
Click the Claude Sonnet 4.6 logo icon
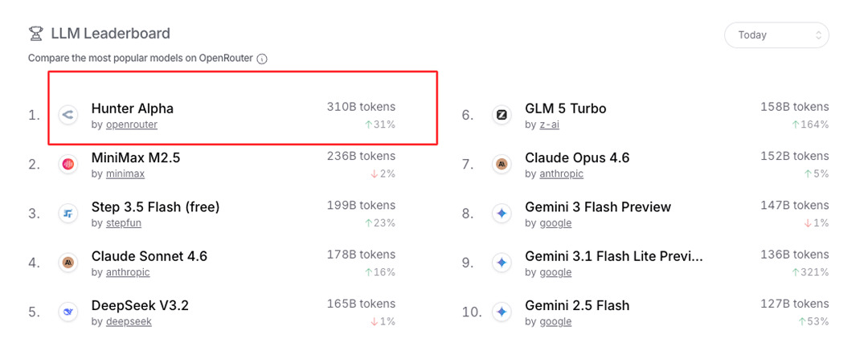coord(68,263)
